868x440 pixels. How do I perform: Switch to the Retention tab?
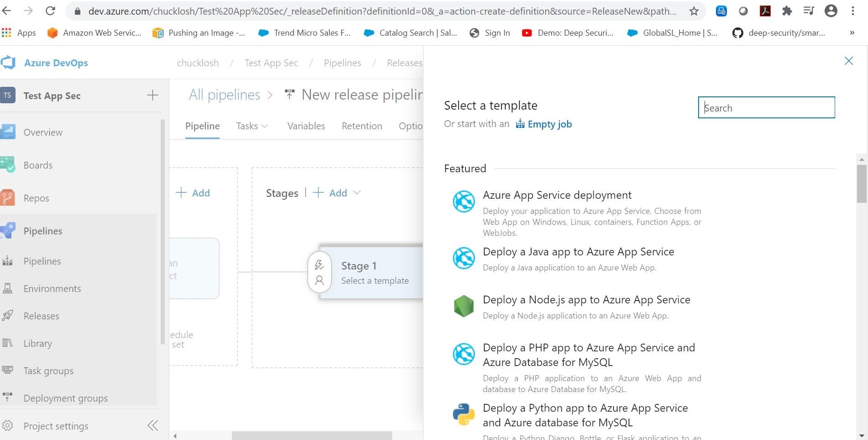point(362,126)
